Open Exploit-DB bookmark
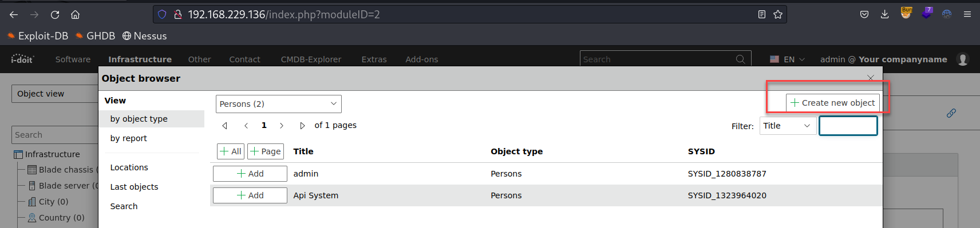 click(38, 36)
